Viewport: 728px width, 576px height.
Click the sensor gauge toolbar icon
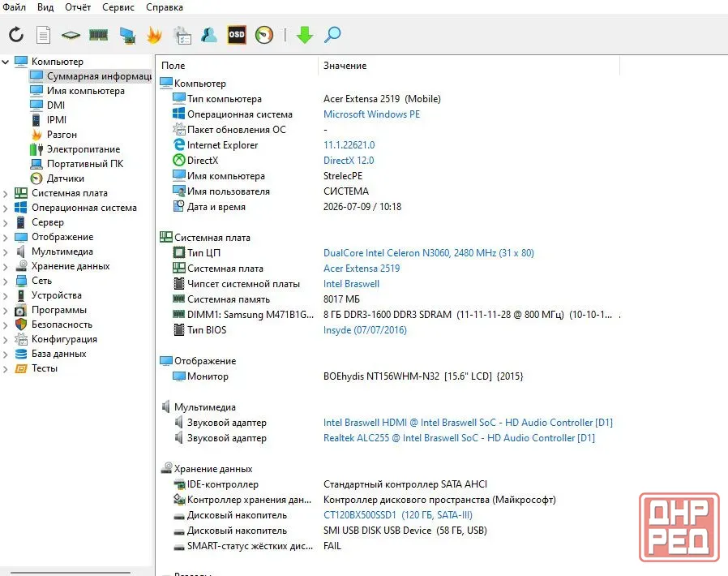264,35
